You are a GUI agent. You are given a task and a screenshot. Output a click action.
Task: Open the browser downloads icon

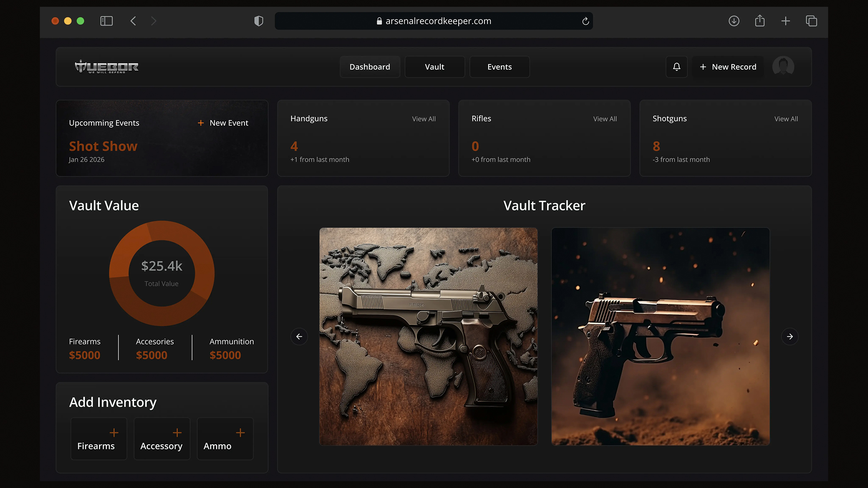point(734,21)
